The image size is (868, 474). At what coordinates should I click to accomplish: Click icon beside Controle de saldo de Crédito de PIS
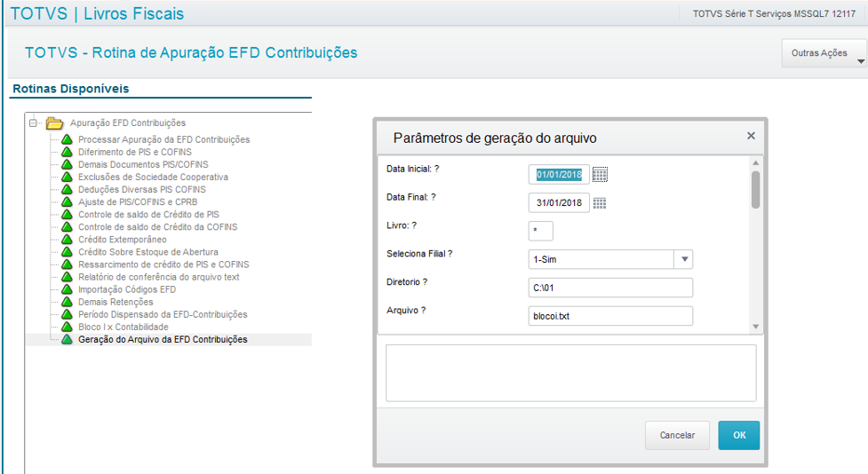click(x=67, y=214)
